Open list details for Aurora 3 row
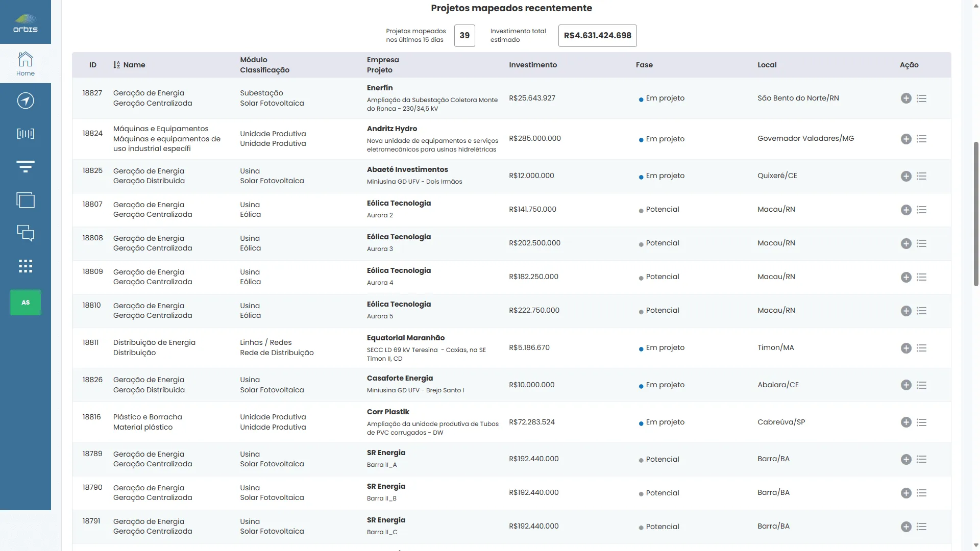 tap(921, 243)
